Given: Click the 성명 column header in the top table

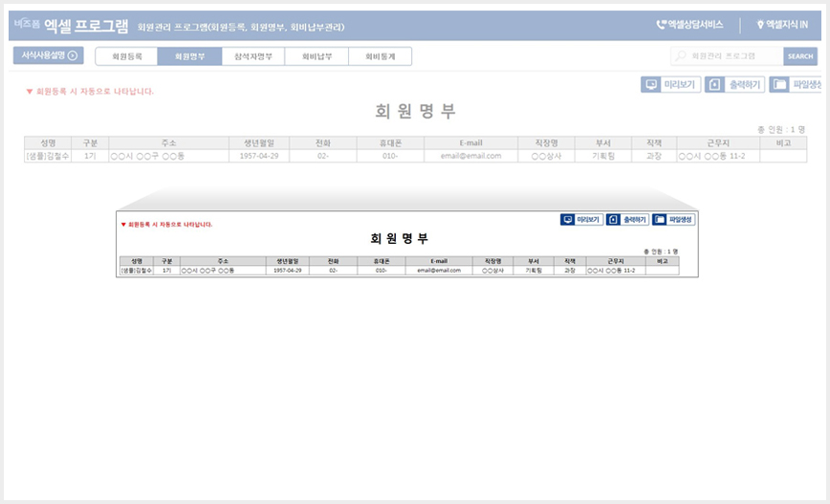Looking at the screenshot, I should [x=48, y=142].
